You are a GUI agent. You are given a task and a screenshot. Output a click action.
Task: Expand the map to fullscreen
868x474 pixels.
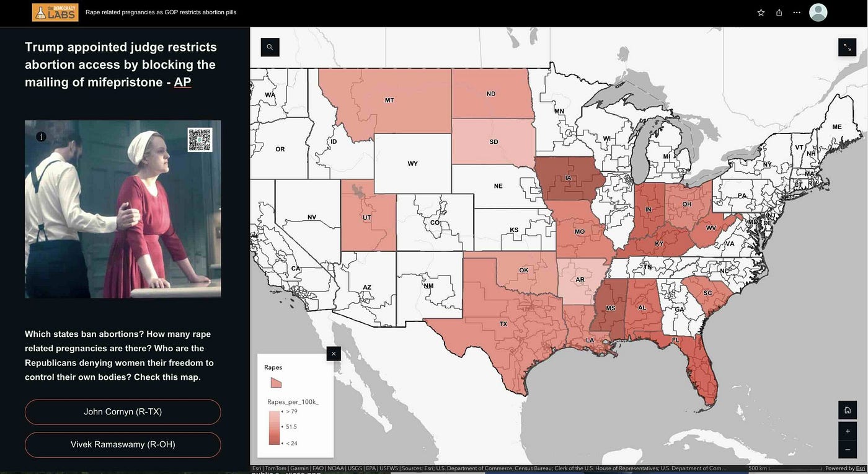pyautogui.click(x=847, y=48)
